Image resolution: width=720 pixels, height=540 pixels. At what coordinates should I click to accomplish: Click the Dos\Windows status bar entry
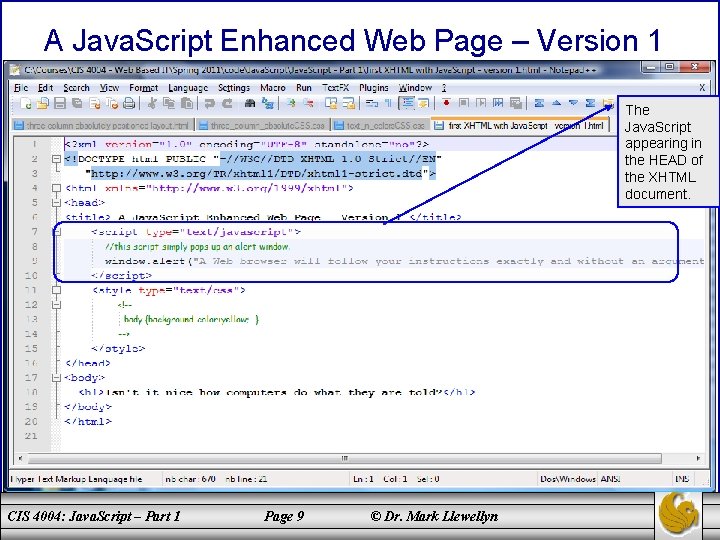point(568,479)
